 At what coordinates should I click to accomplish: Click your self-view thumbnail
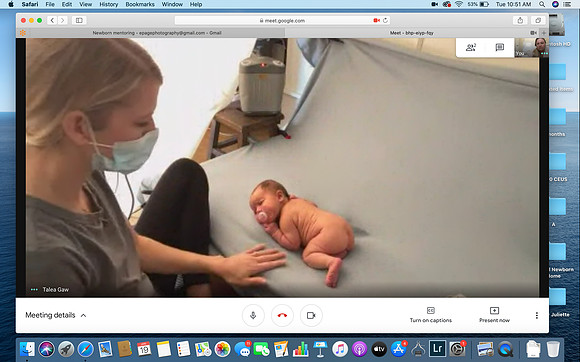point(532,47)
